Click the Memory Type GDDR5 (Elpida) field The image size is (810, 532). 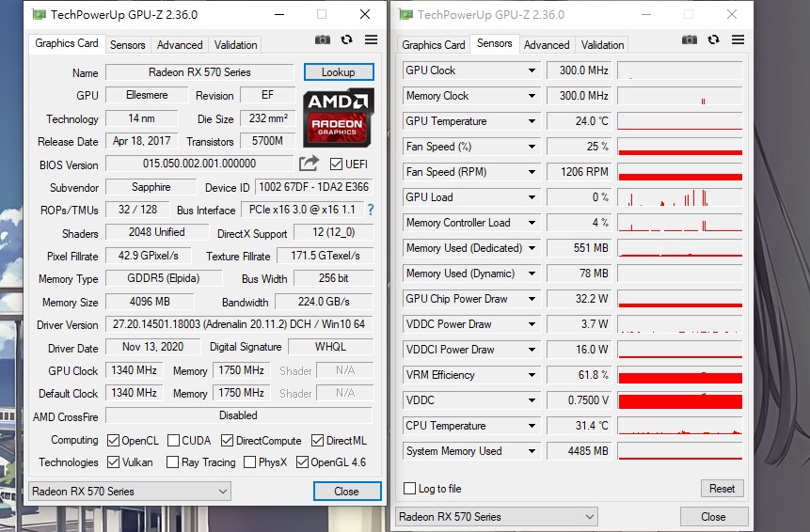point(164,278)
